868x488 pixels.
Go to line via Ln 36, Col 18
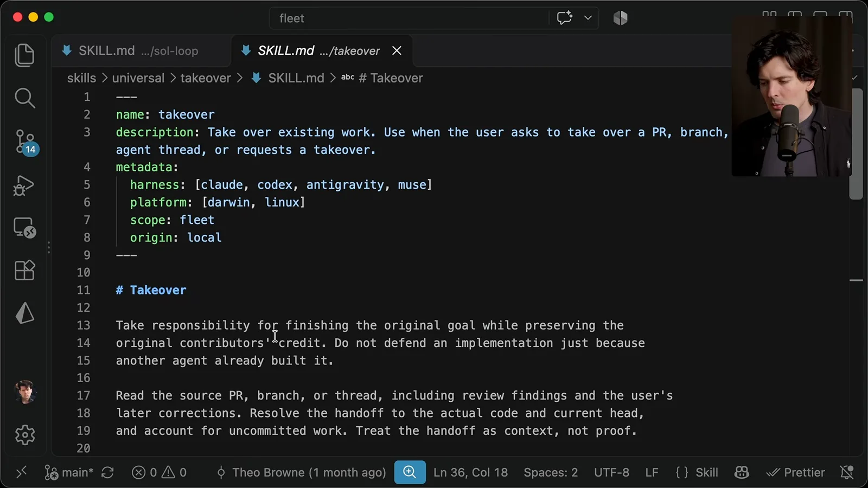(x=470, y=472)
